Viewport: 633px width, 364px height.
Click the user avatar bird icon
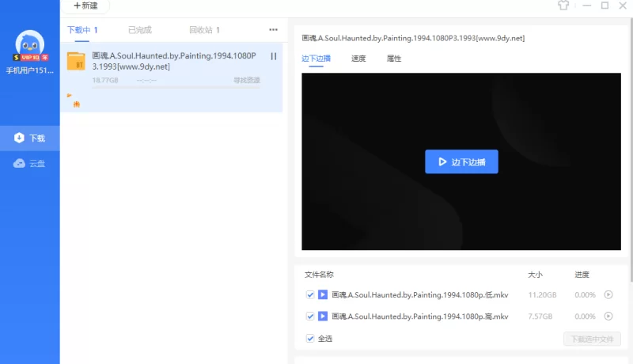click(29, 44)
